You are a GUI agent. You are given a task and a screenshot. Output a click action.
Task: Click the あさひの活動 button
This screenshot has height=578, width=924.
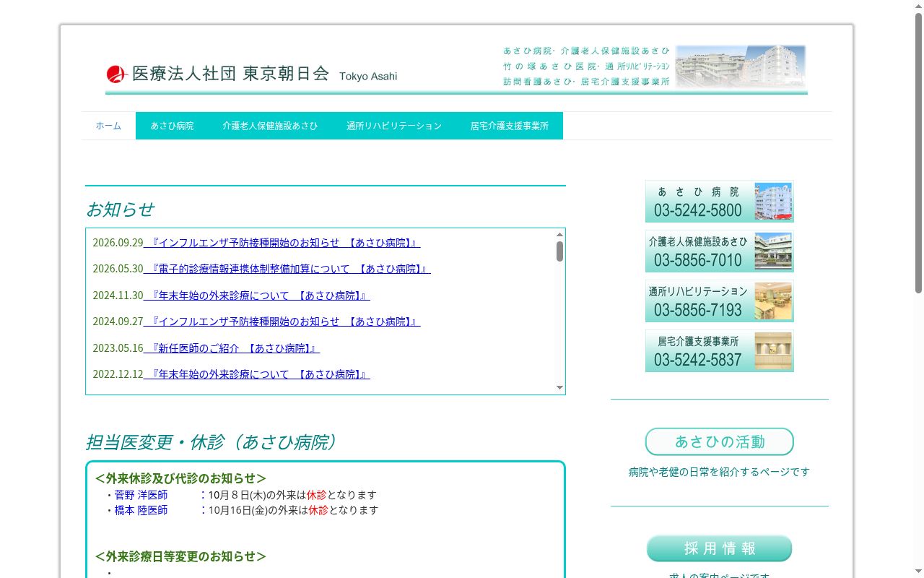(x=720, y=441)
